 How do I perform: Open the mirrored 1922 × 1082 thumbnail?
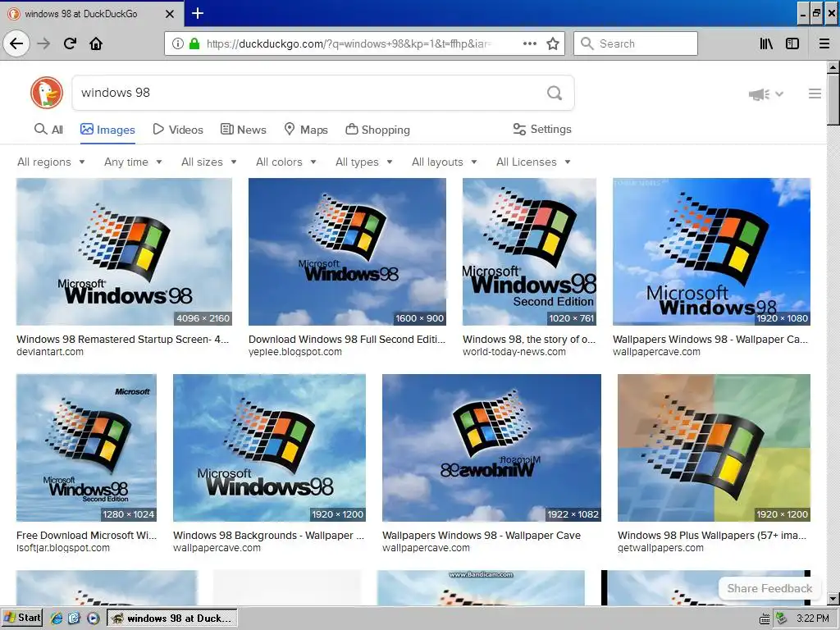(492, 448)
